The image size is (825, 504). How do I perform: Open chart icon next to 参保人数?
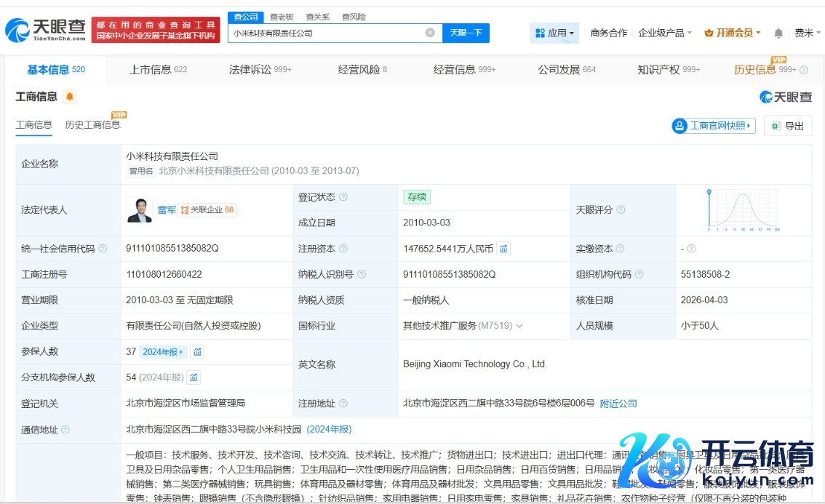(197, 352)
